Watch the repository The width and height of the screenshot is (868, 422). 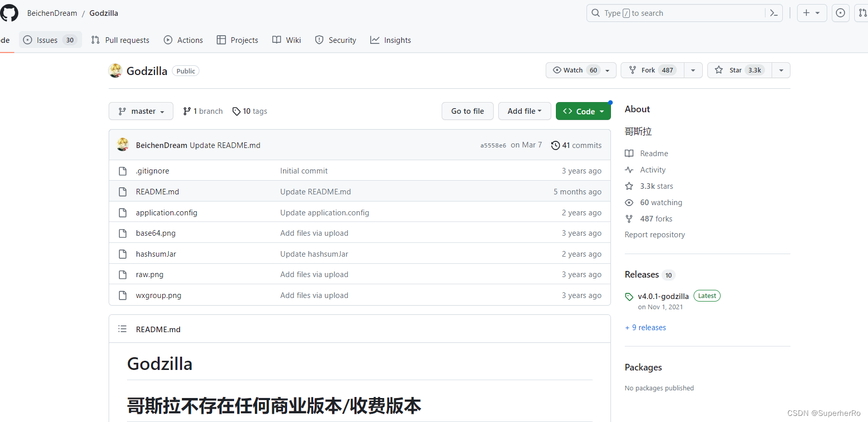[x=575, y=70]
